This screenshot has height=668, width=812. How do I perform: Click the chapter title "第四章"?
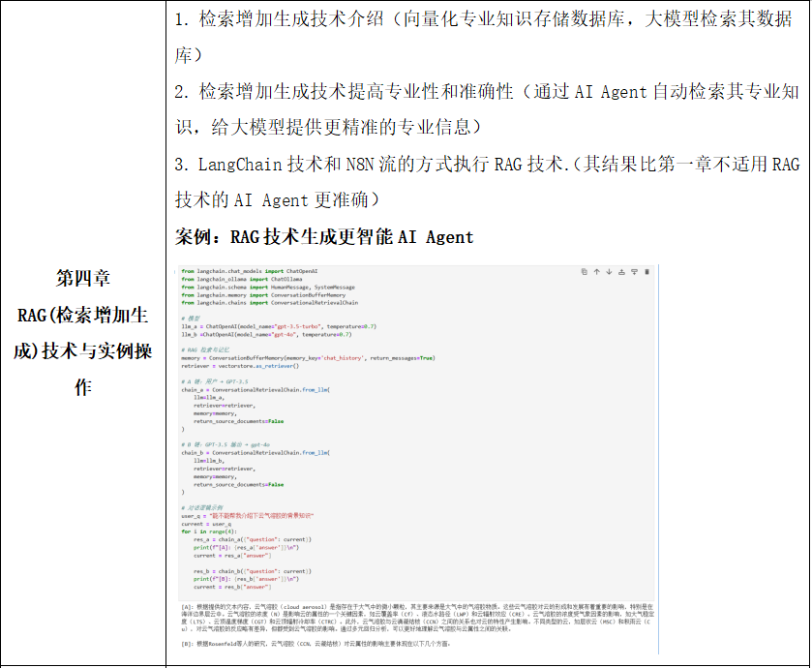[83, 279]
